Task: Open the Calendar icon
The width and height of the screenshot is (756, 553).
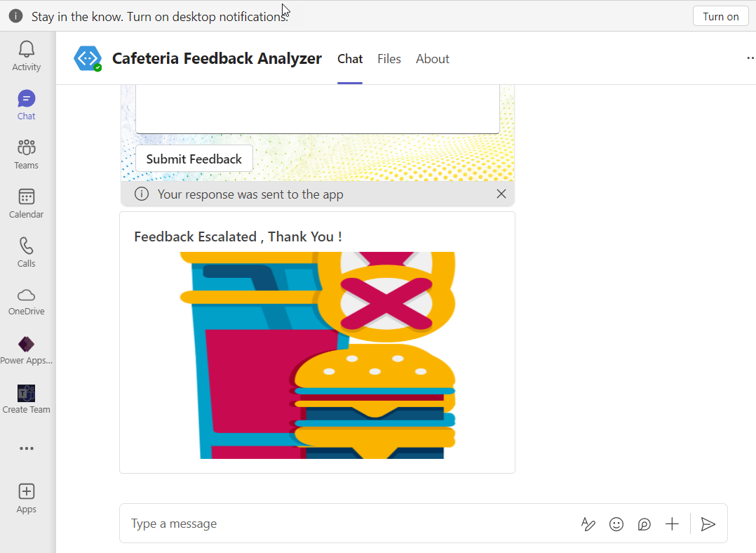Action: [x=27, y=203]
